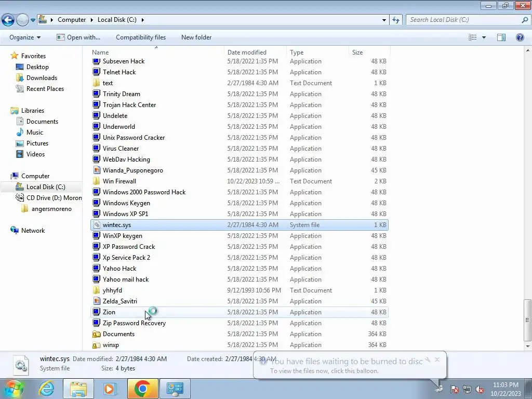
Task: Click the Subseven Hack application icon
Action: [96, 61]
